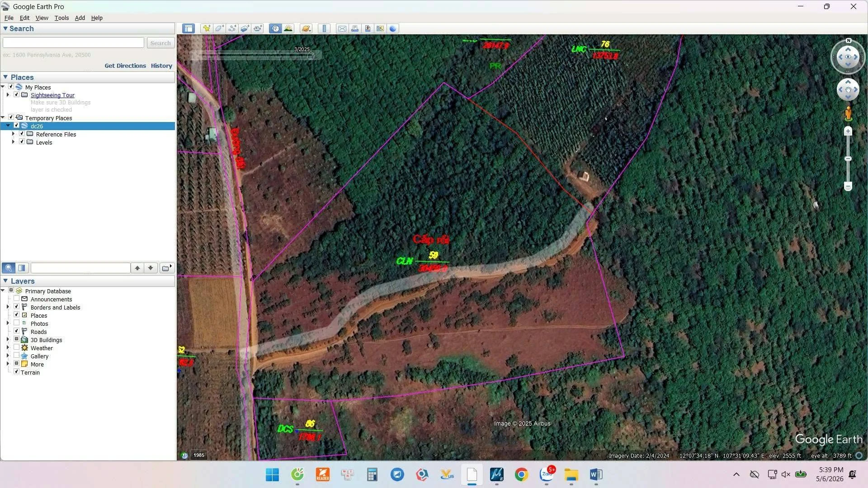Disable the Roads layer checkbox
The width and height of the screenshot is (868, 488).
point(16,331)
